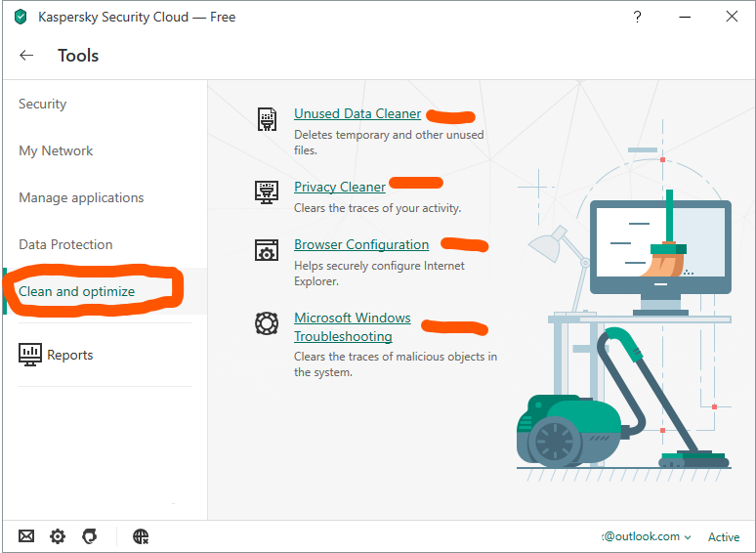Click the globe icon in bottom bar
The image size is (756, 553).
[x=141, y=535]
